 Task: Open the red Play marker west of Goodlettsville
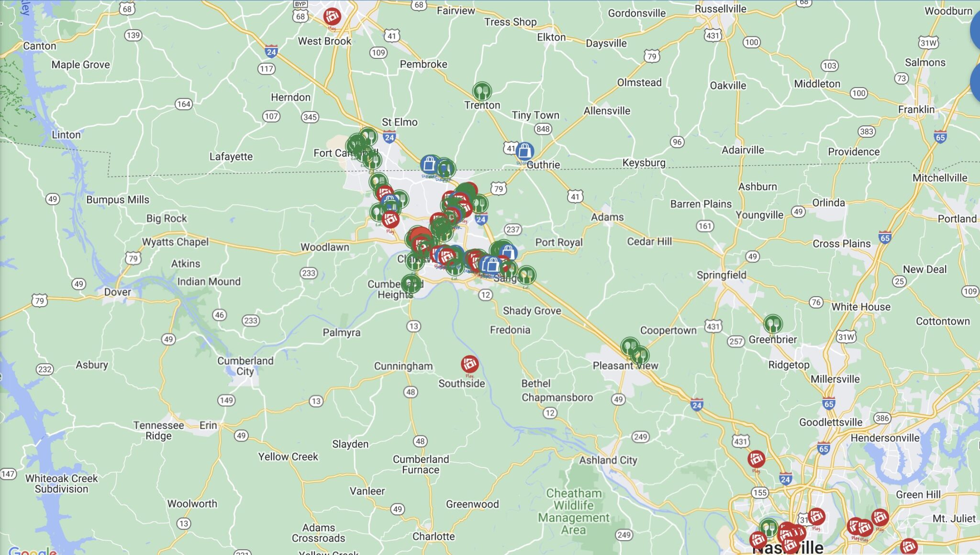tap(756, 459)
